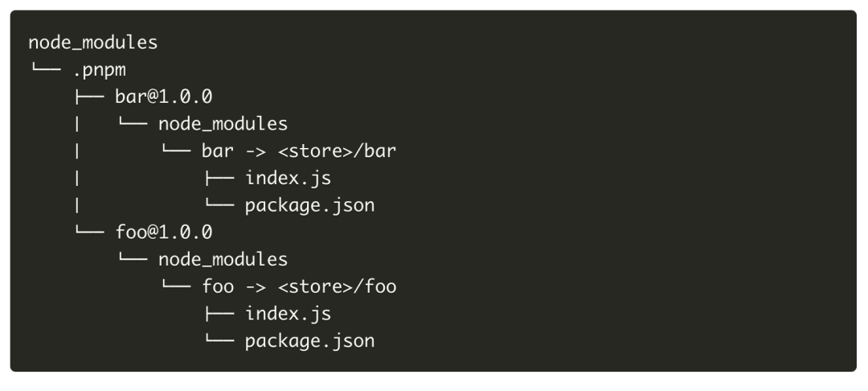Click the root node_modules entry
Image resolution: width=868 pixels, height=391 pixels.
click(x=93, y=43)
